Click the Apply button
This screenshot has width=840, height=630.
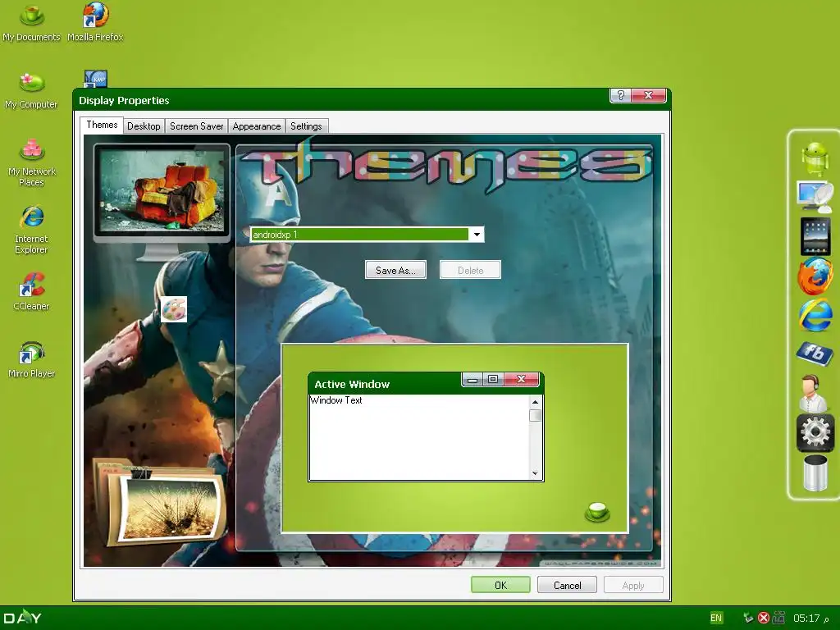pyautogui.click(x=633, y=585)
